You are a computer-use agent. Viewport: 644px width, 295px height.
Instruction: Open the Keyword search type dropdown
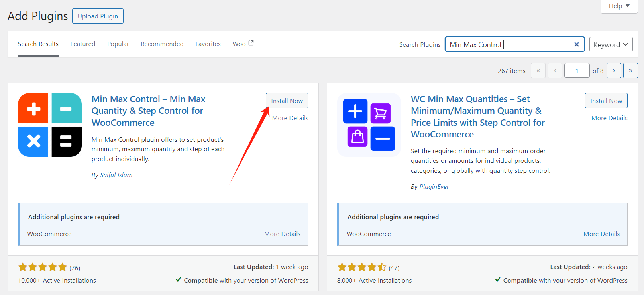pos(611,44)
